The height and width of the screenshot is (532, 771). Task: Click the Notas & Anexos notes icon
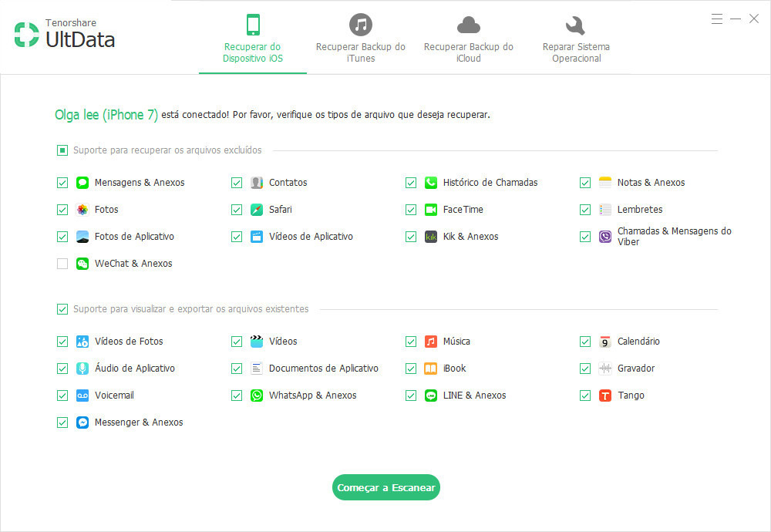605,183
